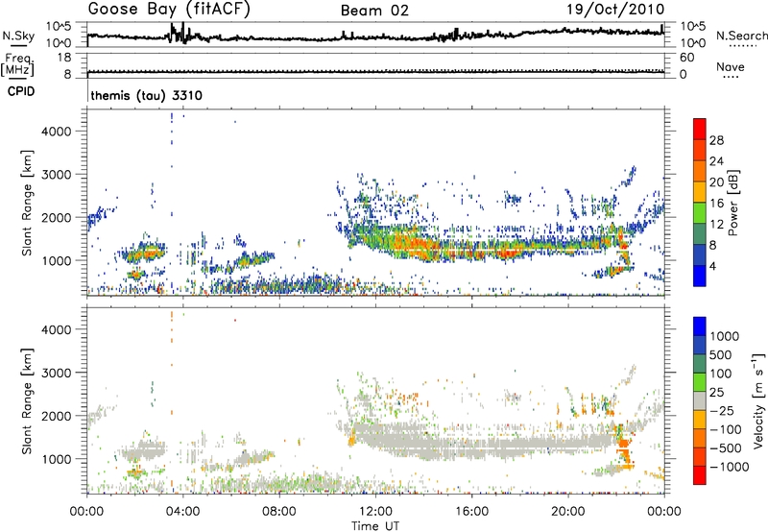Click the blue bottom segment of Power colorbar
The image size is (768, 532).
point(700,277)
